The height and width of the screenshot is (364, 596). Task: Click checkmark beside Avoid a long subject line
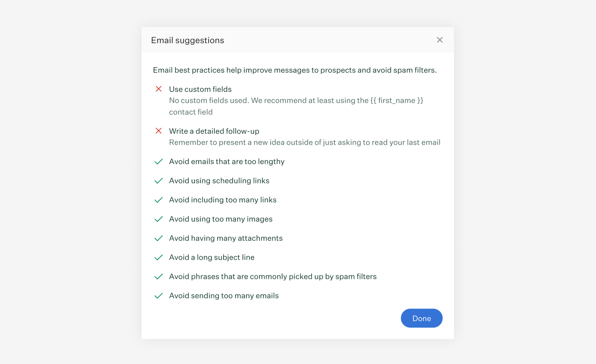click(x=159, y=257)
